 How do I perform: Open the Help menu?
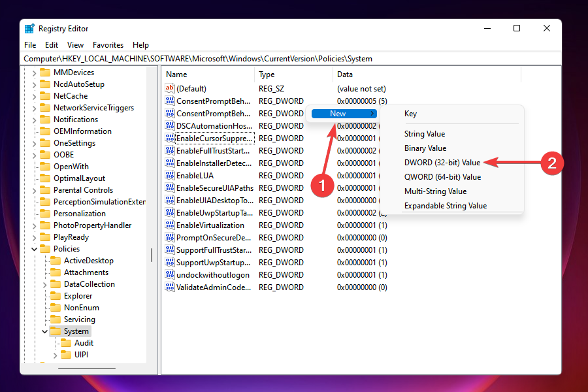(140, 45)
